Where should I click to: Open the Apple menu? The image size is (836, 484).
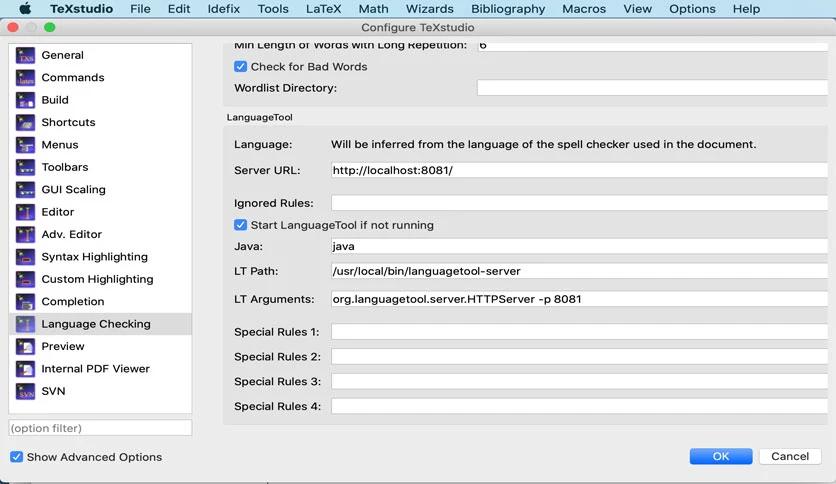click(x=25, y=9)
